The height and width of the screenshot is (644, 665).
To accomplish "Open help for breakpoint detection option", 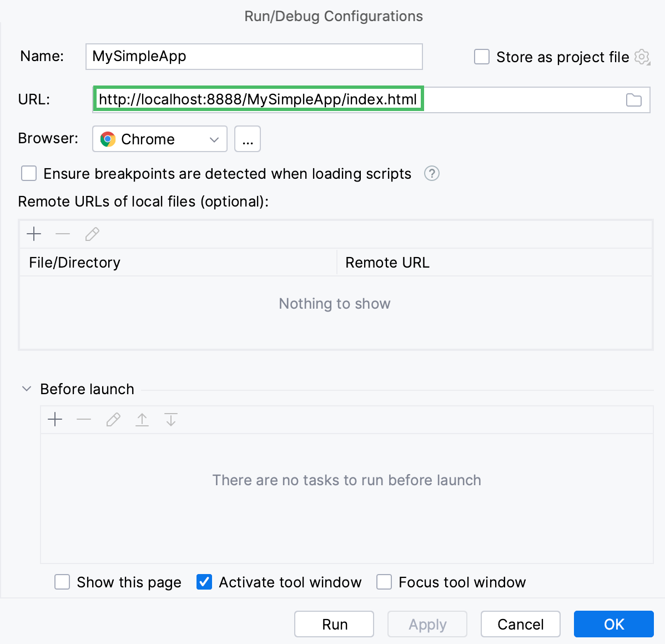I will [x=431, y=174].
